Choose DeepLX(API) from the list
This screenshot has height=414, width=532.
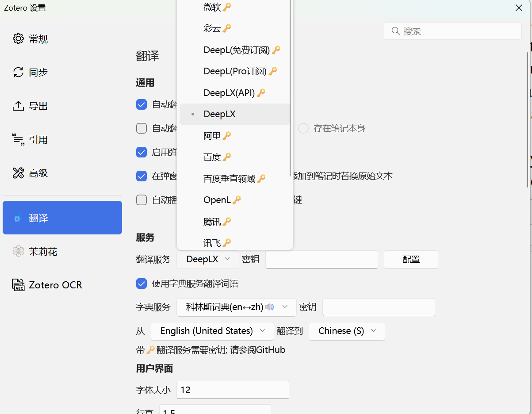click(x=235, y=93)
